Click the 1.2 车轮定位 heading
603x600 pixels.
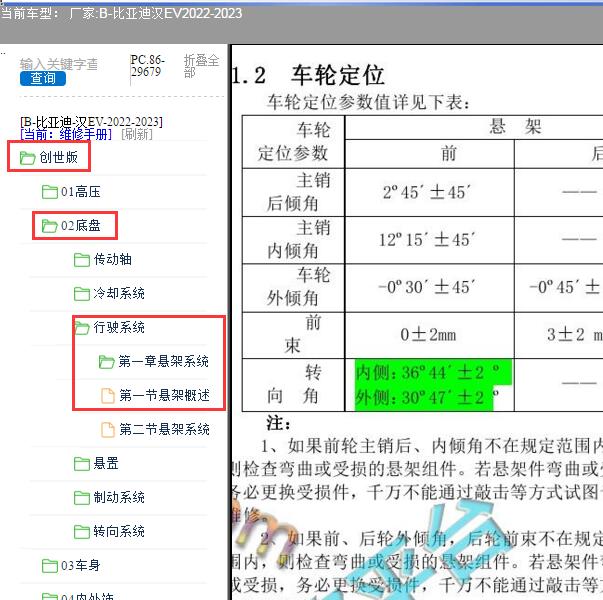308,75
